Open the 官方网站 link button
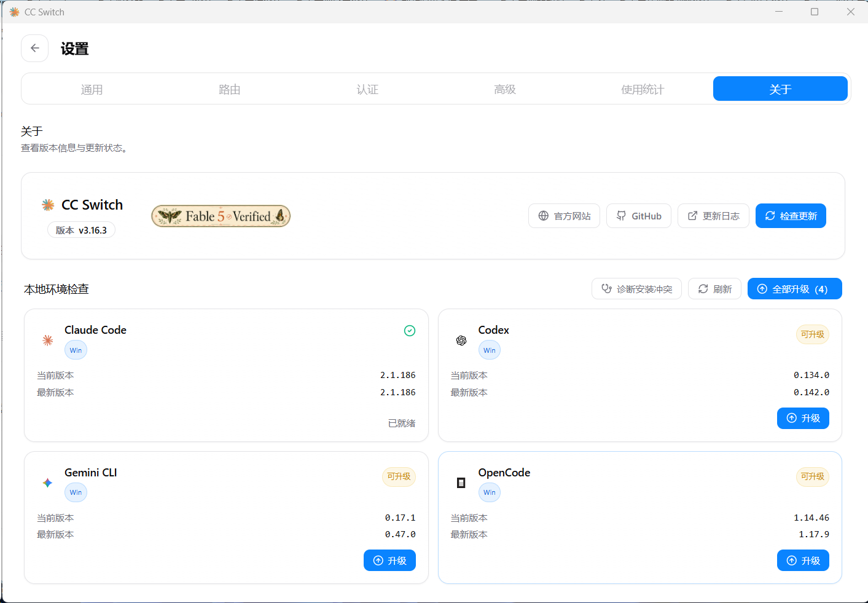The image size is (868, 603). [564, 216]
